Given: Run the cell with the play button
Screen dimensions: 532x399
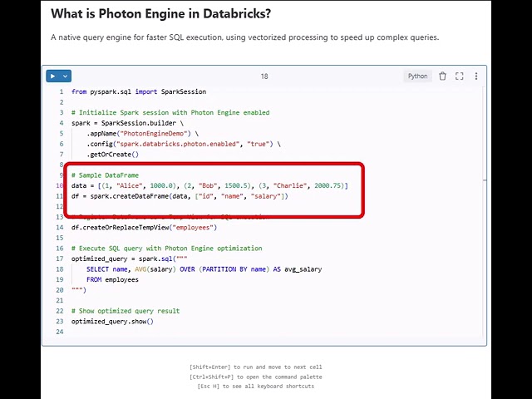Looking at the screenshot, I should coord(52,76).
